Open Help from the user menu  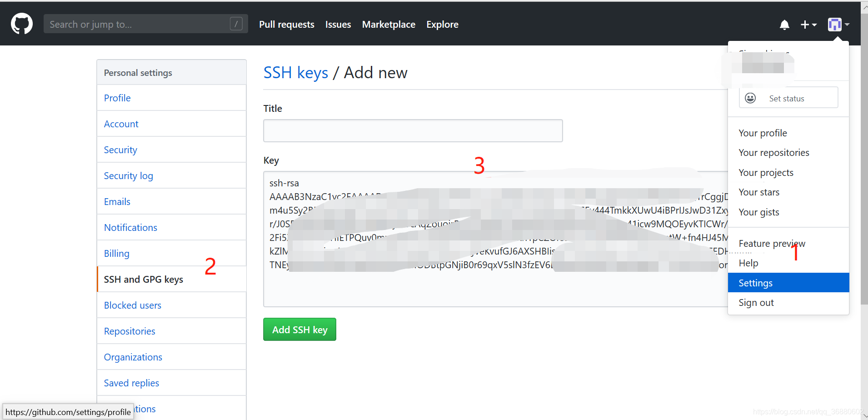tap(788, 263)
